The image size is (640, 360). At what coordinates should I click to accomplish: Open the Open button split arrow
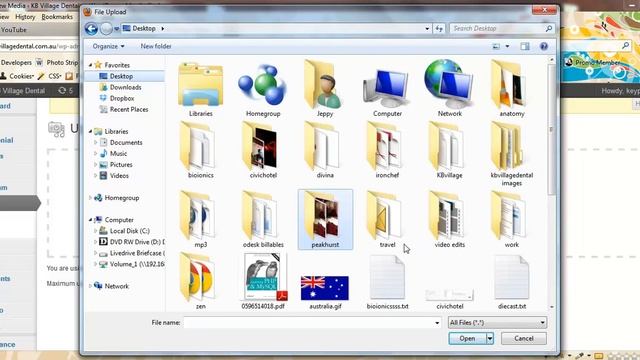pos(490,338)
